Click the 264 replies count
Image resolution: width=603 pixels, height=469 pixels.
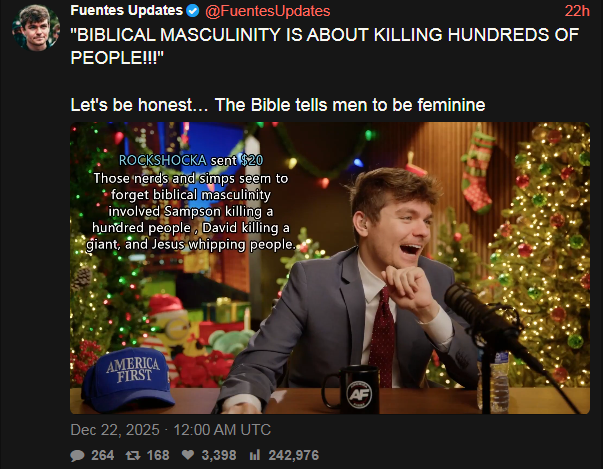[x=102, y=456]
